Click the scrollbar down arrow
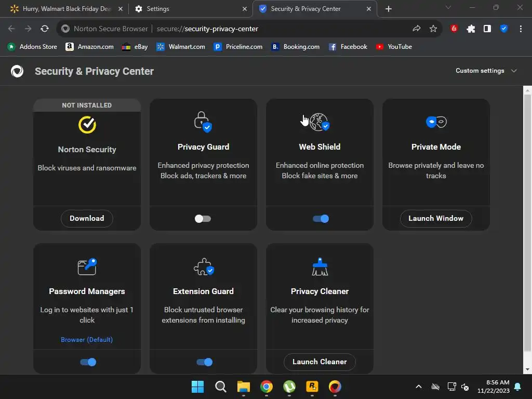Image resolution: width=532 pixels, height=399 pixels. 527,369
